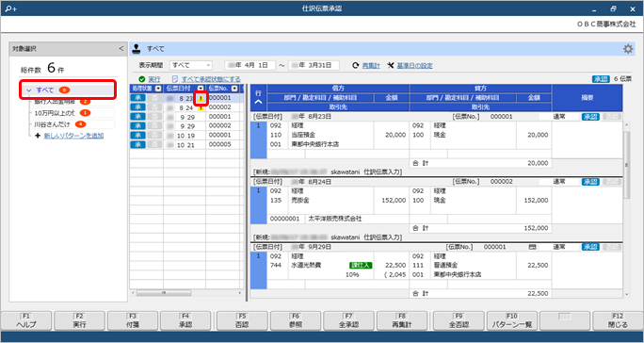Click the F5 否認 function button

coord(242,320)
